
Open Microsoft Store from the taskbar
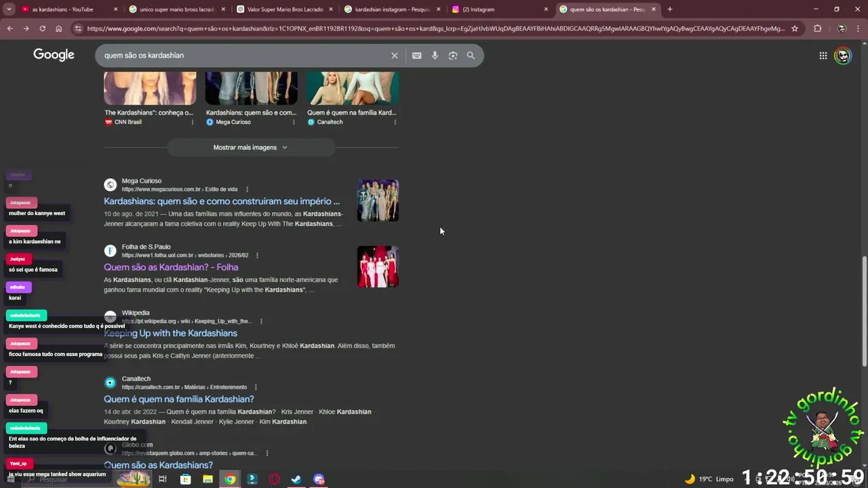(185, 479)
